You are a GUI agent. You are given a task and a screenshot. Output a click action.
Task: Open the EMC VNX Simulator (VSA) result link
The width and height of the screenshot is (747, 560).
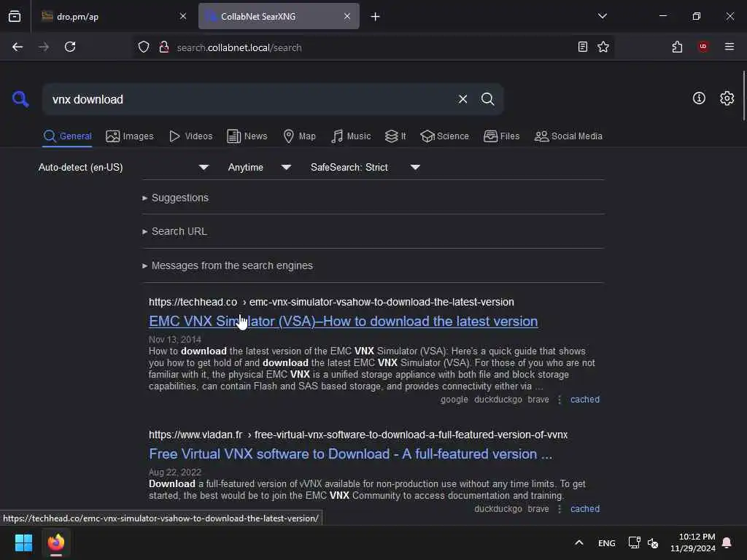click(343, 322)
